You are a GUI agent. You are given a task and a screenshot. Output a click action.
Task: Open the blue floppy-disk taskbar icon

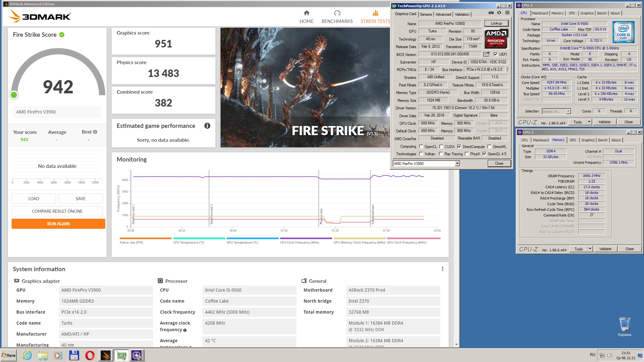tap(74, 355)
